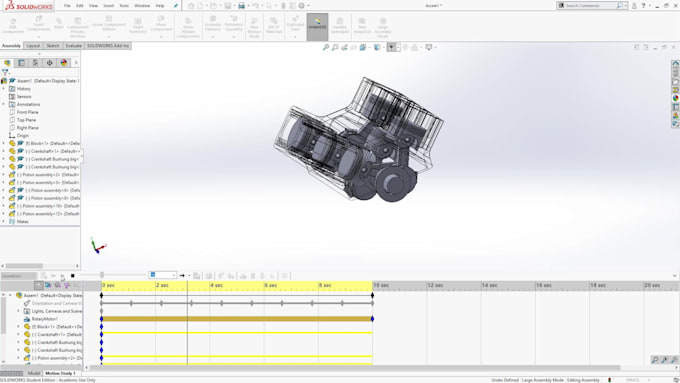Open the FeatureManager design tree tab
The image size is (680, 383).
[7, 63]
